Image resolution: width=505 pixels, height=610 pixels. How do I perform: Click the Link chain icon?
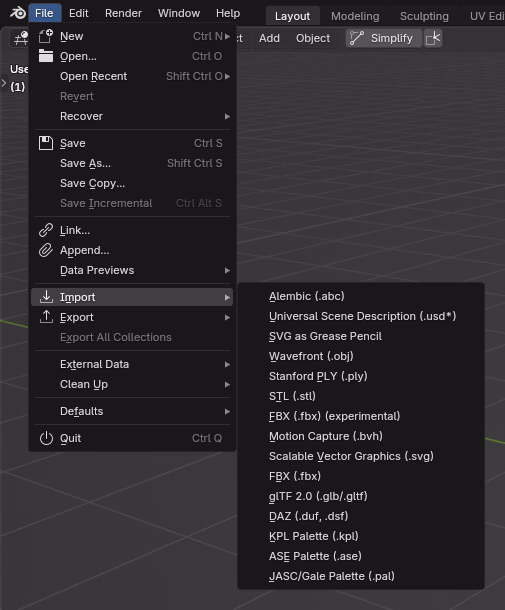click(x=46, y=230)
